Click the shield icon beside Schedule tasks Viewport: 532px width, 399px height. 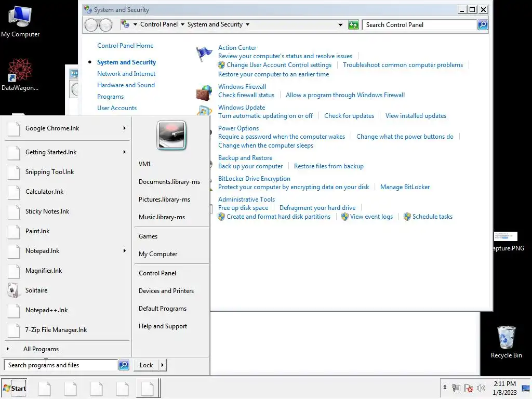407,217
